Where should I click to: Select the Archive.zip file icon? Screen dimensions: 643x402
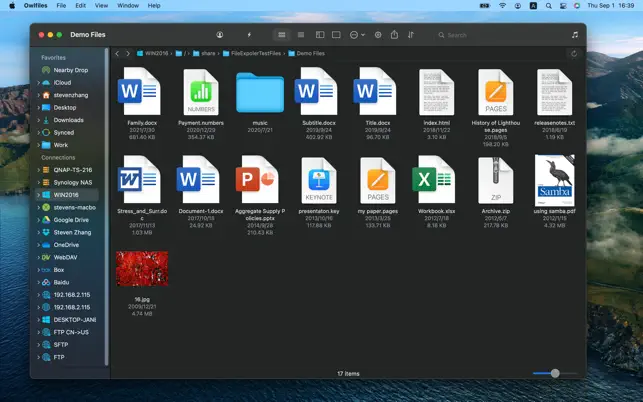pyautogui.click(x=496, y=180)
